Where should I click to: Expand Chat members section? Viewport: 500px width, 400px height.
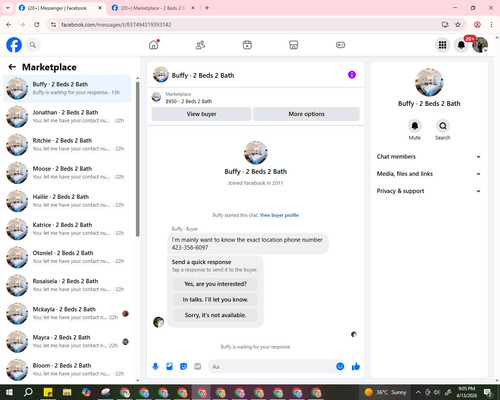429,157
